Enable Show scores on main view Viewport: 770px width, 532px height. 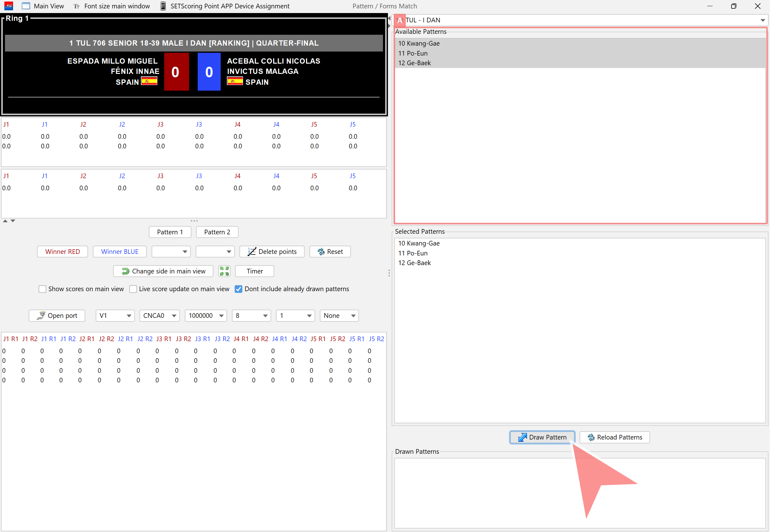click(42, 289)
